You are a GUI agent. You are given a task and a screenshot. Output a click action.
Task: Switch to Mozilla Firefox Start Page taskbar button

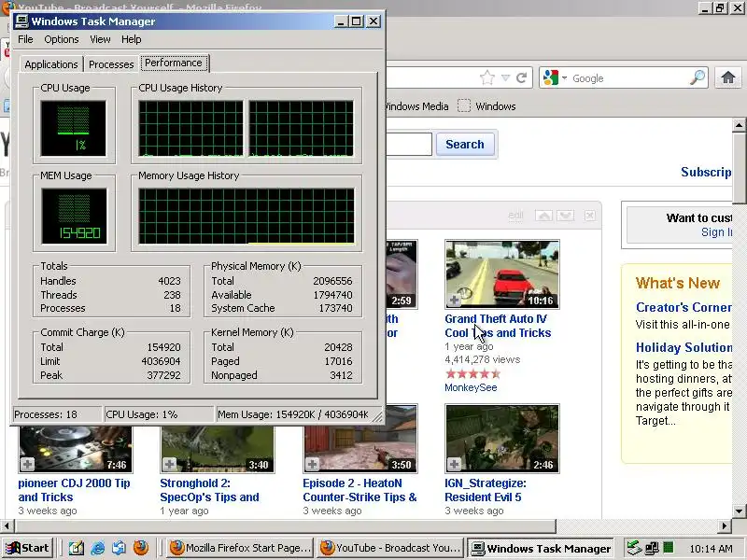click(241, 548)
